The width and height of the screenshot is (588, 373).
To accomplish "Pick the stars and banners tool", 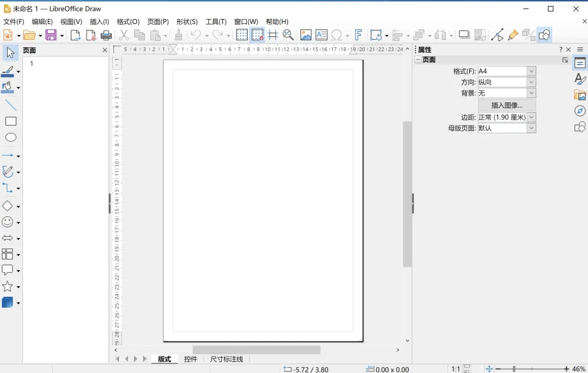I will click(x=8, y=287).
